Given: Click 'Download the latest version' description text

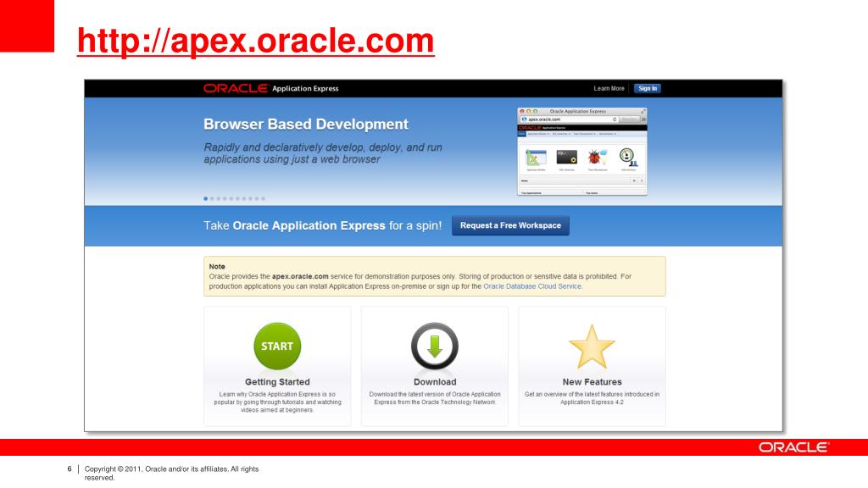Looking at the screenshot, I should 435,398.
